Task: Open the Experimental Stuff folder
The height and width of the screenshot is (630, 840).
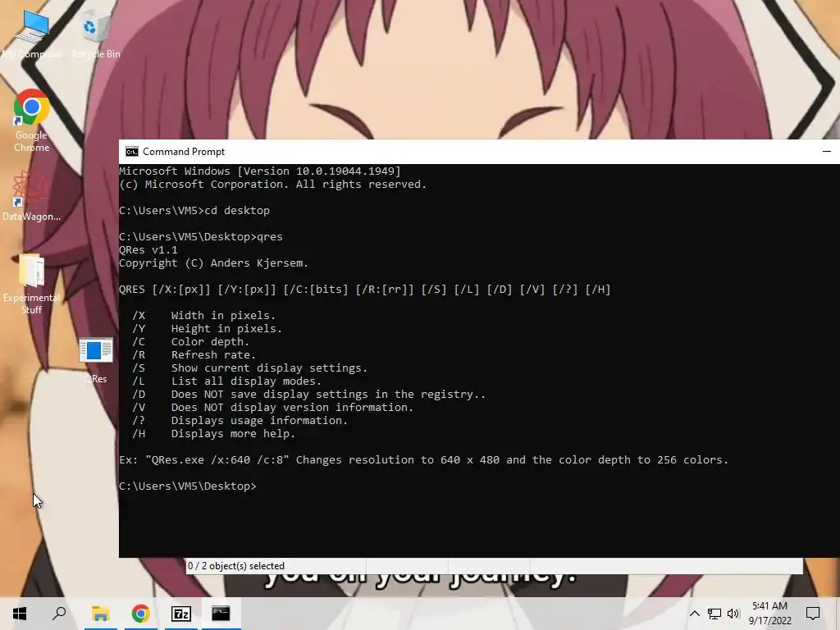Action: 32,284
